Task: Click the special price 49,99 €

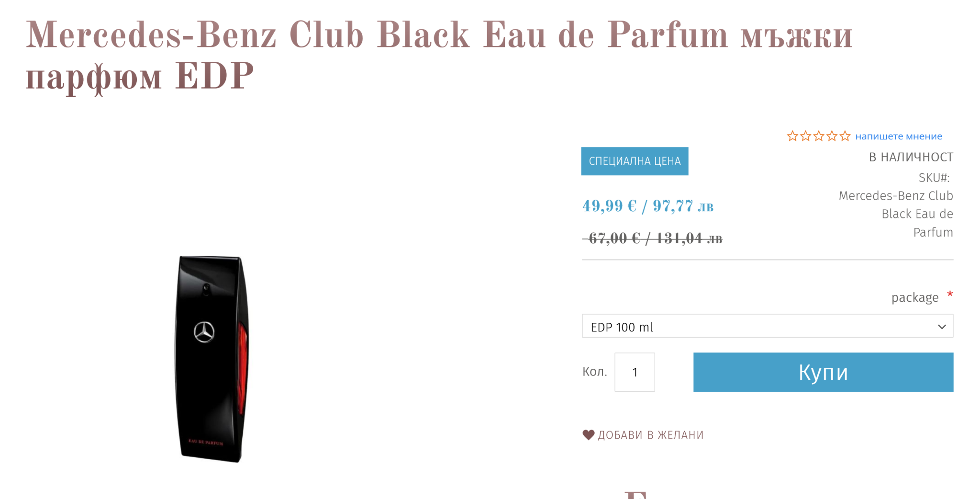Action: (x=609, y=206)
